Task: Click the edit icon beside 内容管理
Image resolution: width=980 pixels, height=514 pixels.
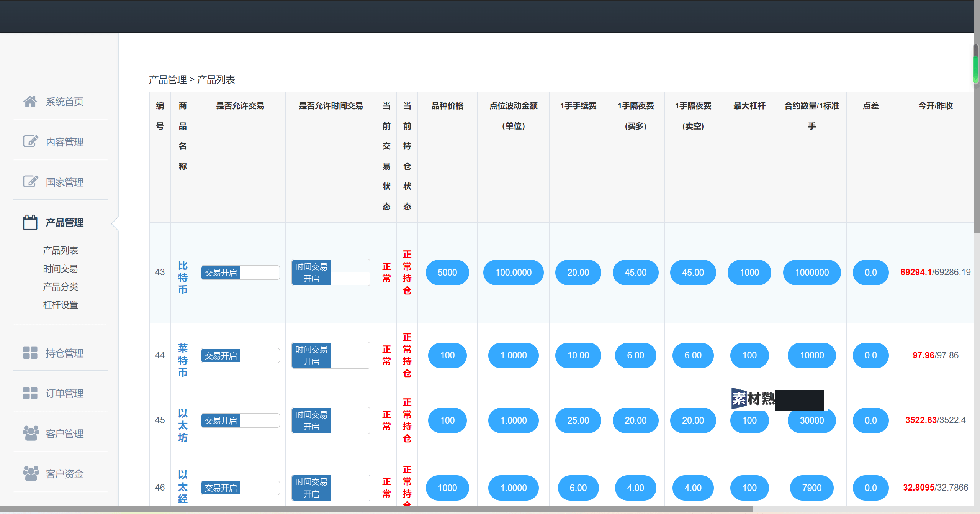Action: (x=30, y=141)
